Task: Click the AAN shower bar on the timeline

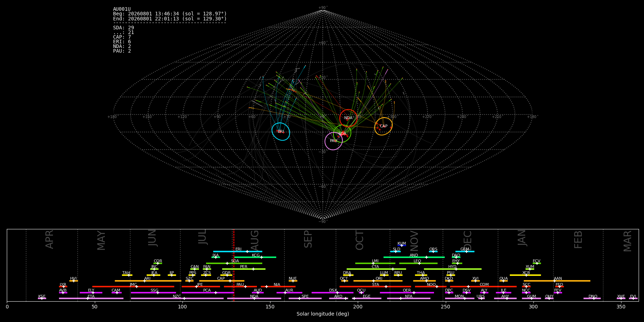Action: click(x=557, y=281)
